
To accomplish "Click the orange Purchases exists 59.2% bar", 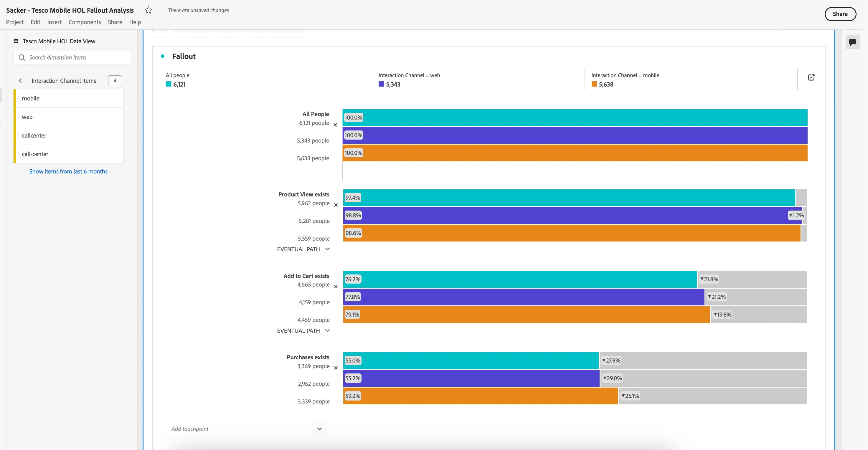I will (481, 396).
